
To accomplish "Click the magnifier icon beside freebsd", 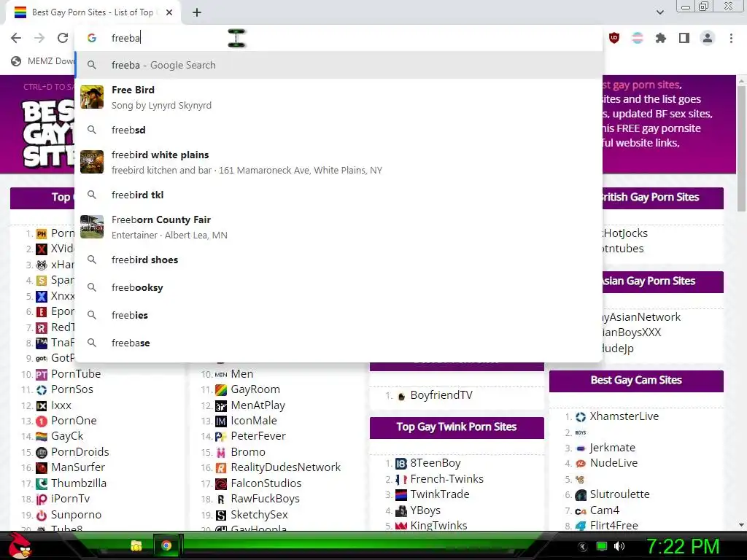I will click(x=92, y=130).
